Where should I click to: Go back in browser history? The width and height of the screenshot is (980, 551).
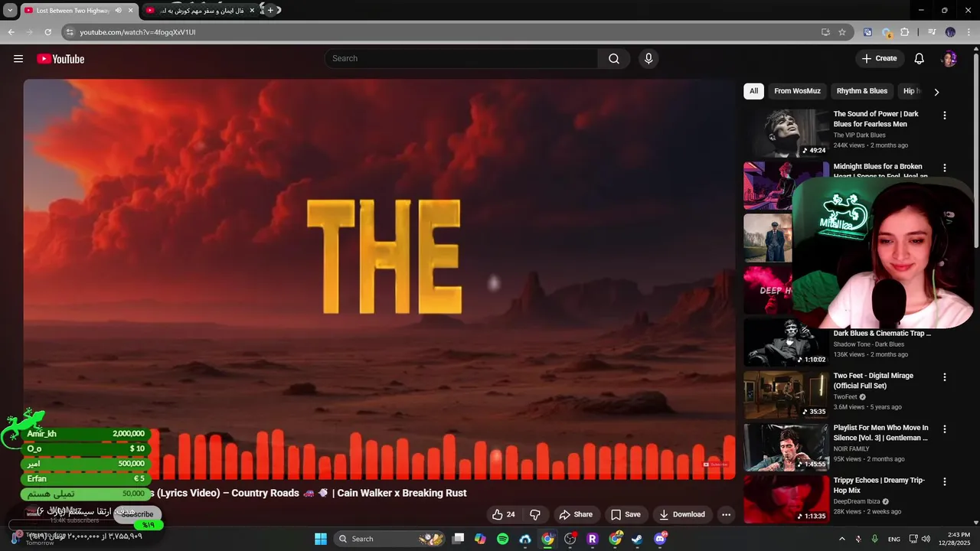pyautogui.click(x=11, y=32)
